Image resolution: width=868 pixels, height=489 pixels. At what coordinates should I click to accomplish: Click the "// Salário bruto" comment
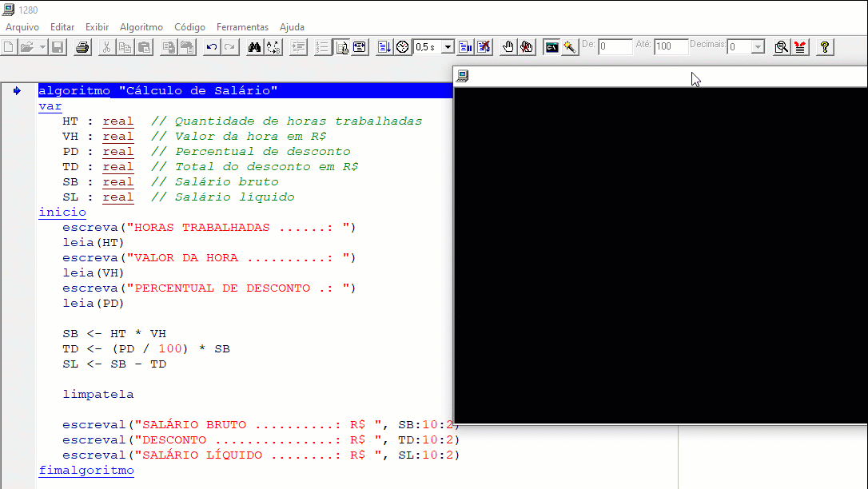coord(215,182)
